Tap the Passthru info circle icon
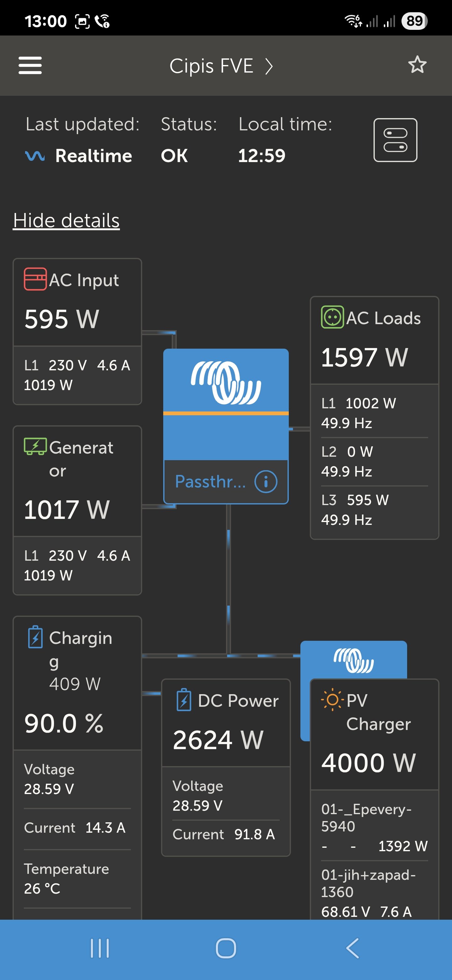The height and width of the screenshot is (980, 452). tap(265, 482)
